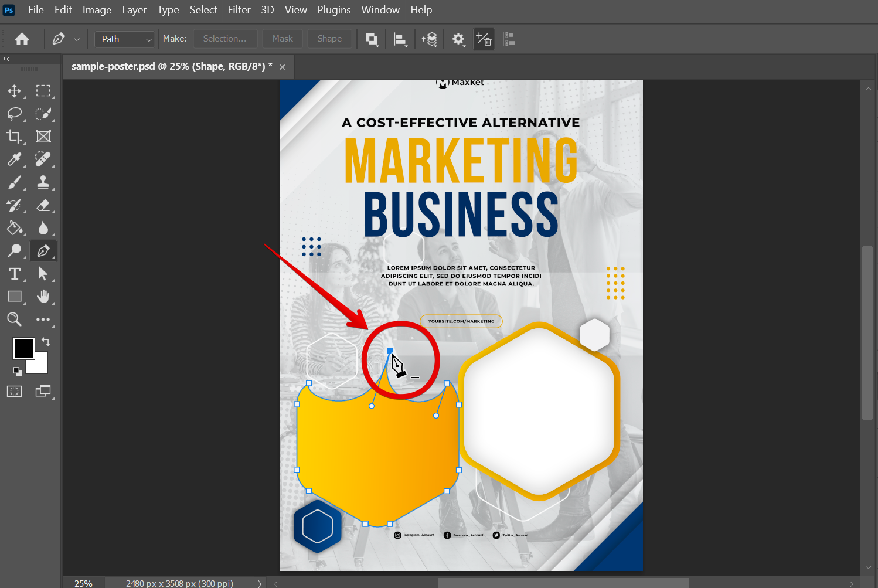Select the Horizontal Type tool
The image size is (878, 588).
point(14,274)
